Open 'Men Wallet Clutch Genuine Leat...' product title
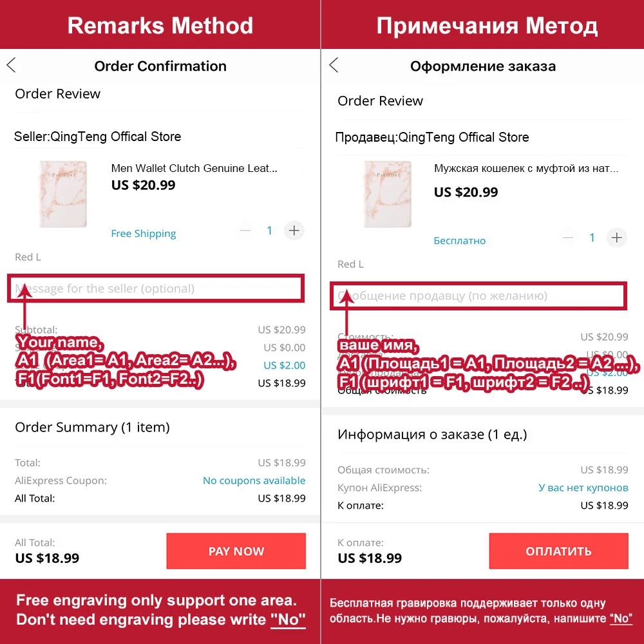The width and height of the screenshot is (644, 644). click(x=194, y=169)
